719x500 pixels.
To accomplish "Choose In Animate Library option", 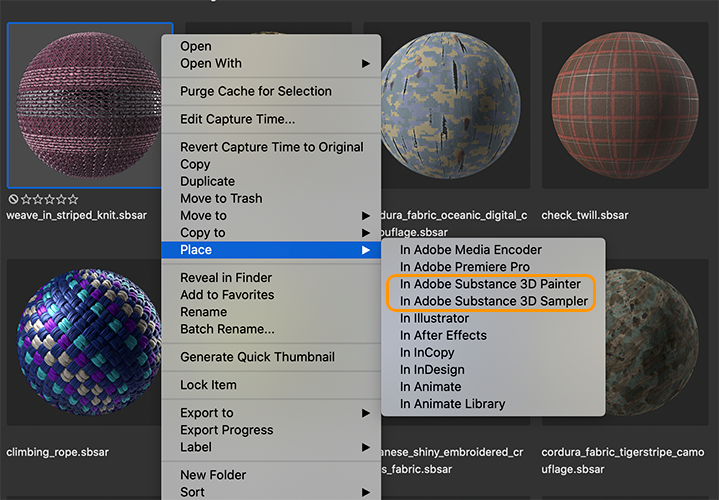I will pos(493,404).
